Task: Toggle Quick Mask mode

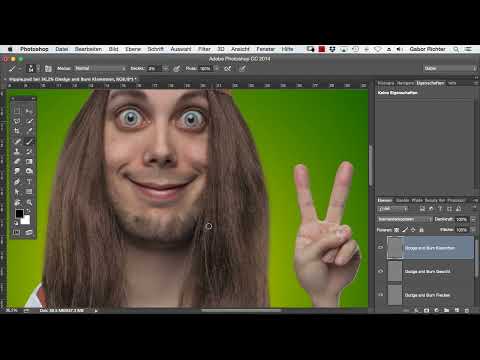Action: coord(17,232)
